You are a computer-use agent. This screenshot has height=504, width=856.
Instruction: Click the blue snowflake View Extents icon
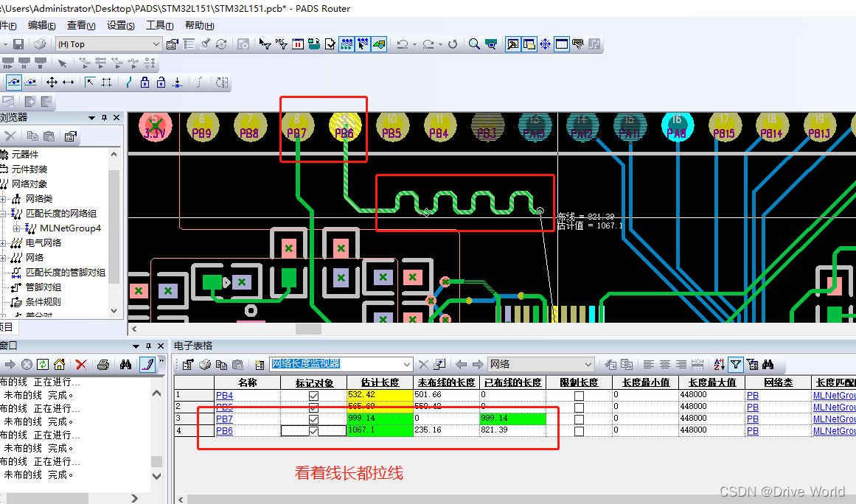click(546, 44)
